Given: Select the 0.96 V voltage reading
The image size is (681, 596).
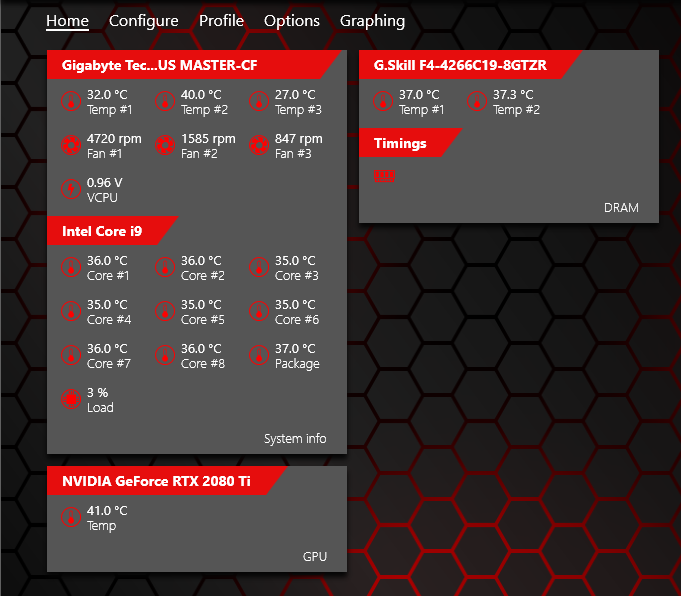Looking at the screenshot, I should pyautogui.click(x=105, y=183).
